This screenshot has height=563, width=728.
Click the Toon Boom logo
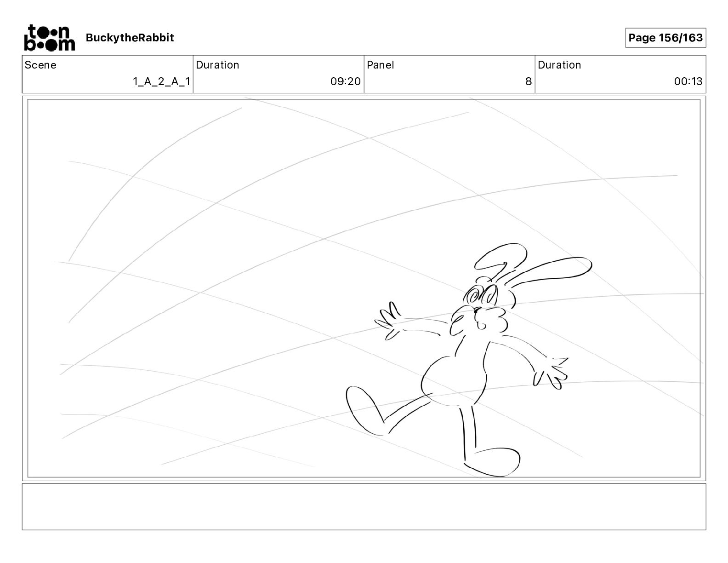pyautogui.click(x=49, y=38)
